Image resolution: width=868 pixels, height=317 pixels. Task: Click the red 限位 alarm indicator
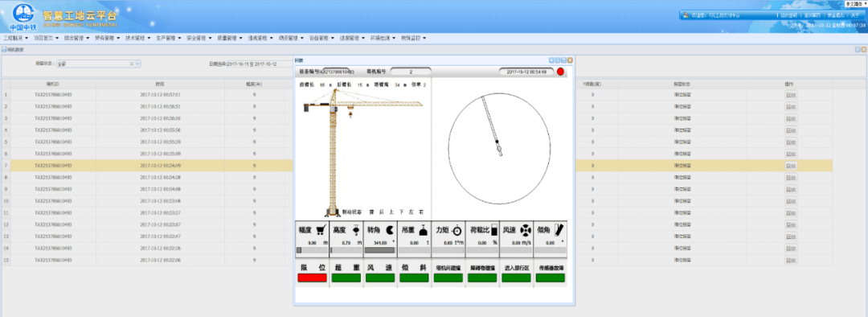coord(312,278)
